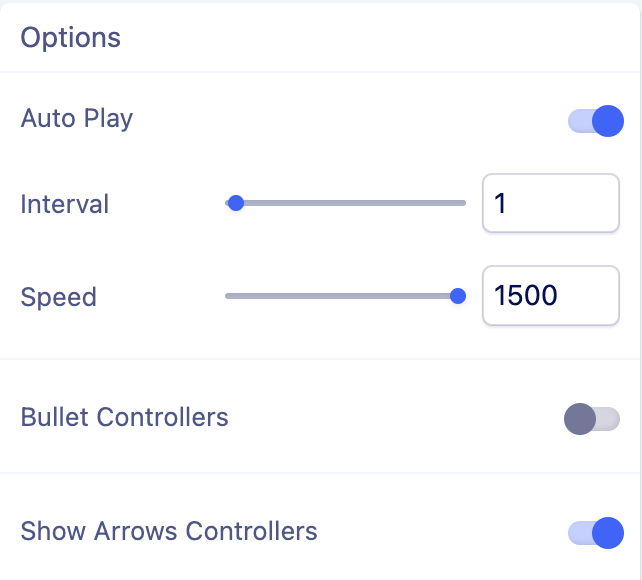Click the far right end of Interval slider
This screenshot has height=580, width=642.
(464, 203)
